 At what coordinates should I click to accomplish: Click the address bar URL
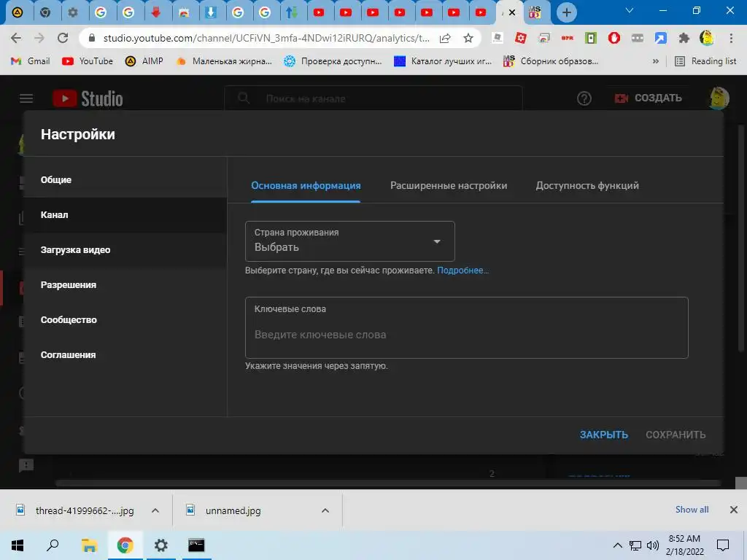click(266, 38)
